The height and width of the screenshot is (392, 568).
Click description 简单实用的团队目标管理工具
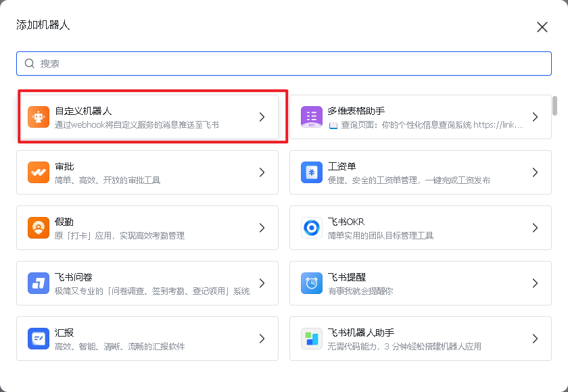click(x=380, y=236)
